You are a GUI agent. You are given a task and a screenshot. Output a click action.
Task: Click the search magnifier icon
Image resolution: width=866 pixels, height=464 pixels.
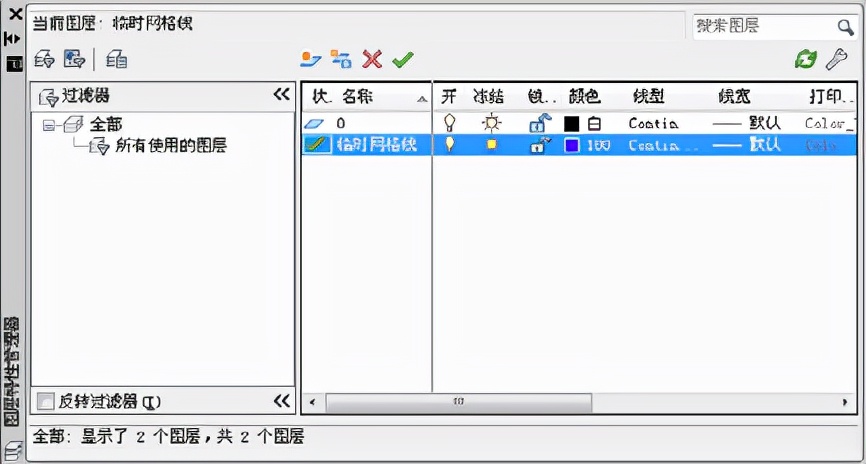pyautogui.click(x=845, y=27)
